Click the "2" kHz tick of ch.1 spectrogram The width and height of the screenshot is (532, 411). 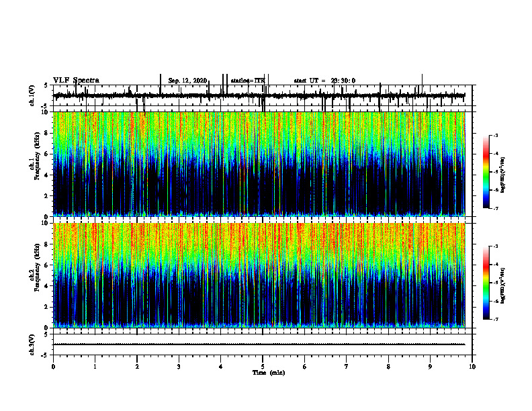[47, 195]
